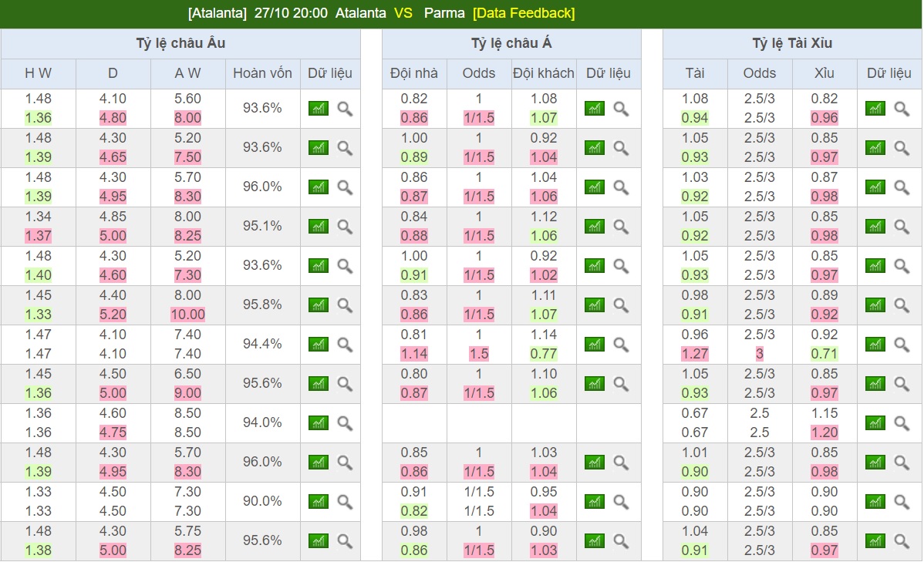Open chart icon in Asian row with 0.82 and 1.08
Image resolution: width=924 pixels, height=562 pixels.
(595, 109)
